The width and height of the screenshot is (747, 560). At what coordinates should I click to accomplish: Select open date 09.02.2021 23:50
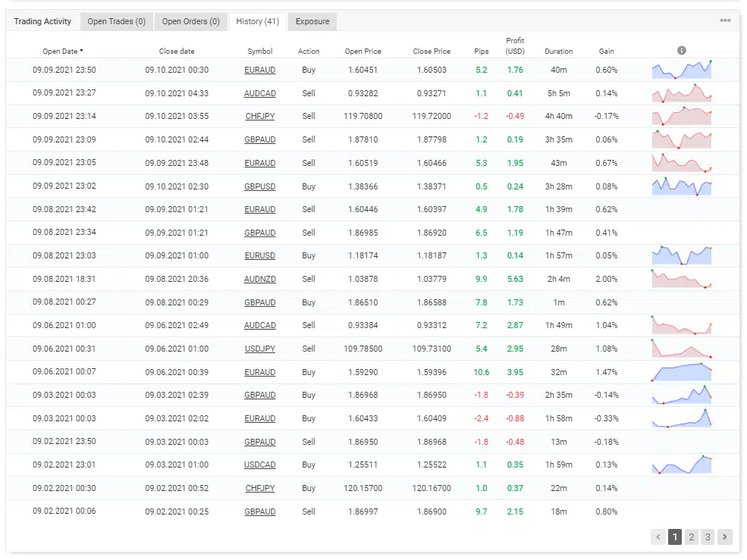(64, 442)
